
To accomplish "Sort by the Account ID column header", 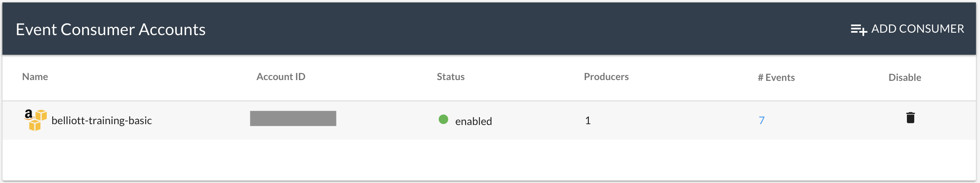I will [x=281, y=77].
